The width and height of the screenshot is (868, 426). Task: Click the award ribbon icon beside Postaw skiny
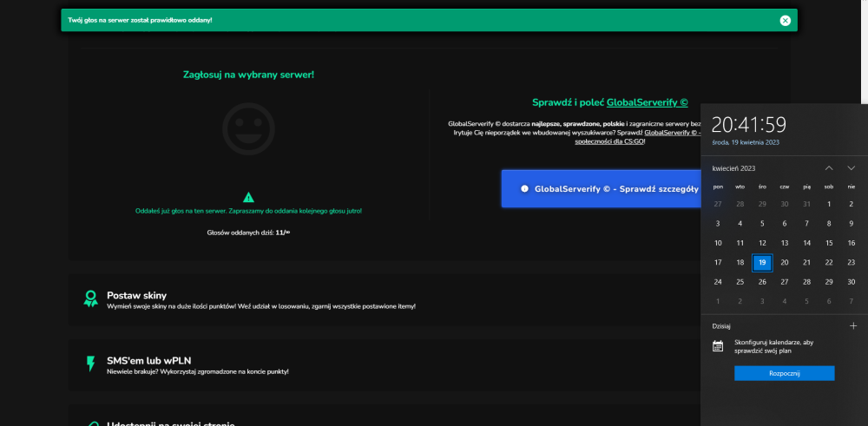click(x=90, y=298)
